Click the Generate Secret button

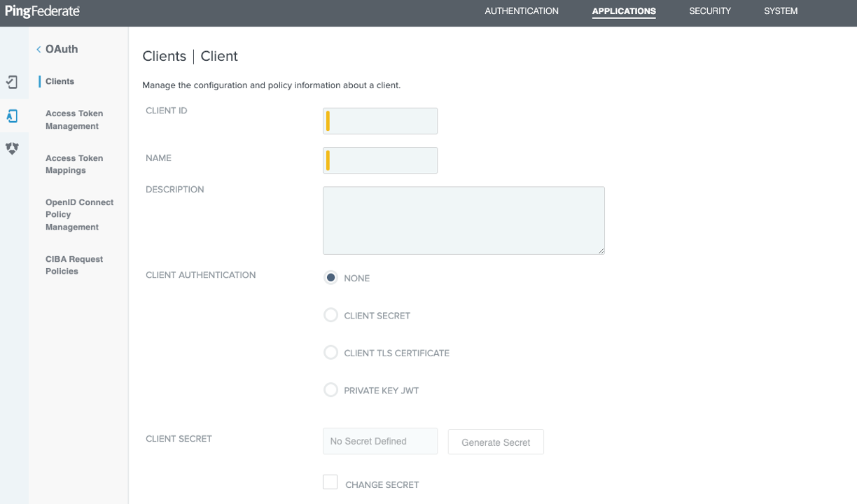point(495,442)
